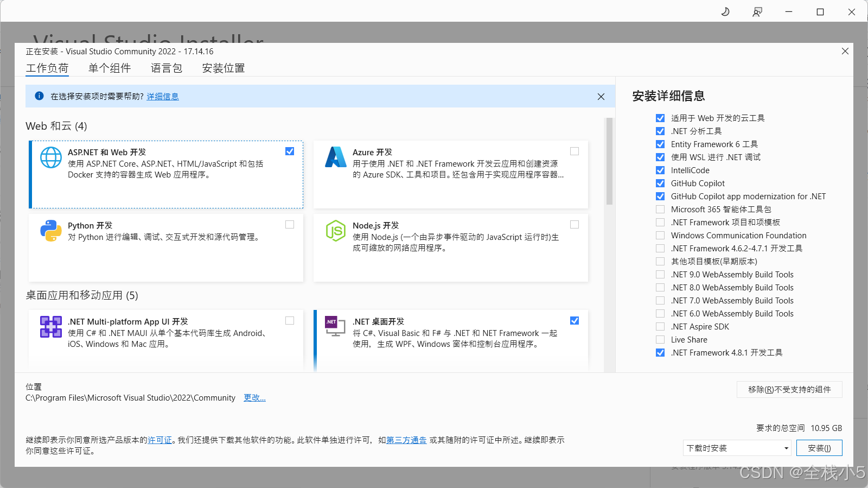Enable the Live Share component
The image size is (868, 488).
[x=660, y=339]
